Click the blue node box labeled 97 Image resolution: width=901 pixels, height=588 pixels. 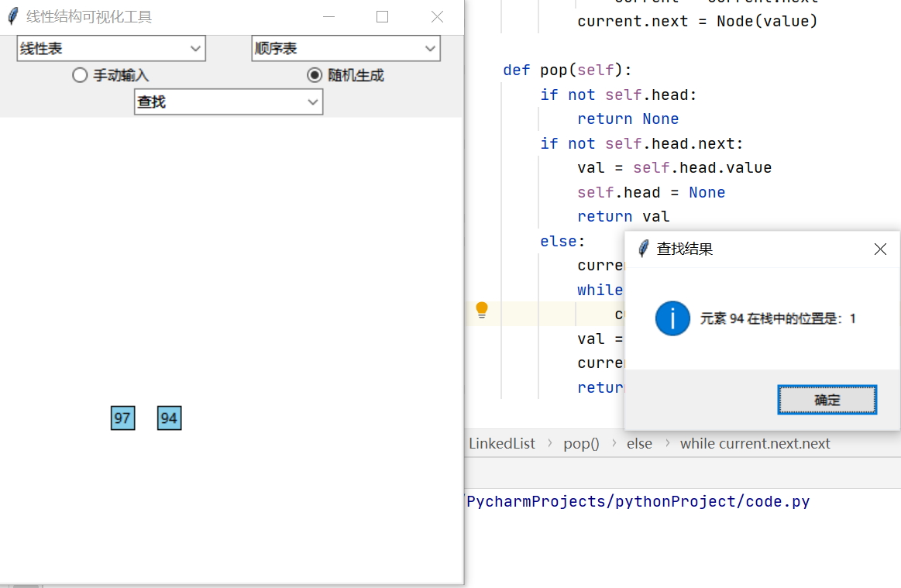pos(122,418)
